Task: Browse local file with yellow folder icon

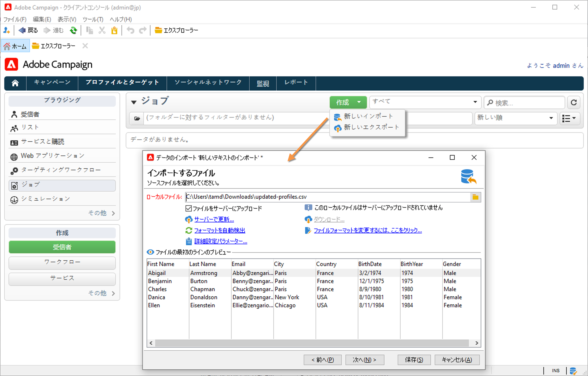Action: (475, 197)
